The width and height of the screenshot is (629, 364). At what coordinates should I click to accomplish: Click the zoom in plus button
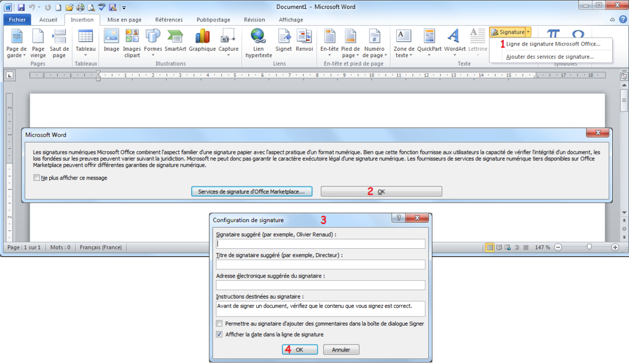pyautogui.click(x=615, y=247)
